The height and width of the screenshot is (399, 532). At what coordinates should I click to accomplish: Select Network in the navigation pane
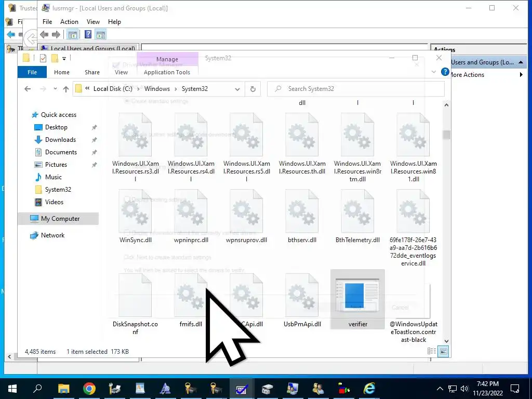pyautogui.click(x=52, y=235)
